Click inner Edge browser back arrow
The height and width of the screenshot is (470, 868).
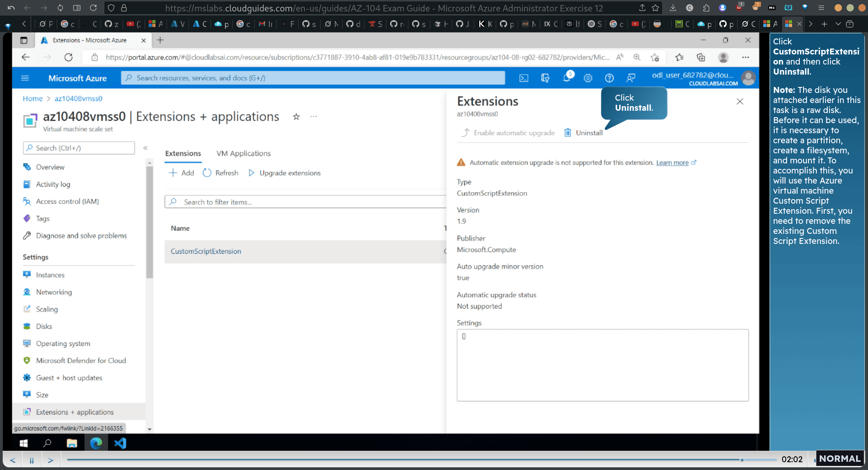point(26,57)
